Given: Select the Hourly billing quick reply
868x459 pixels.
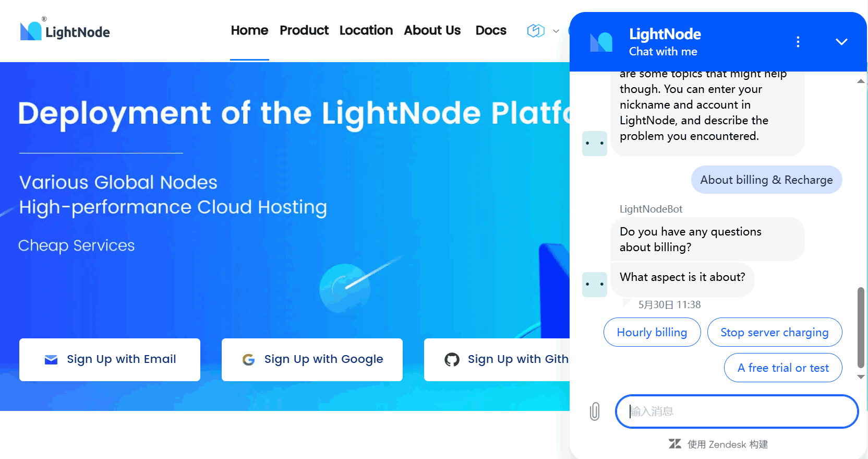Looking at the screenshot, I should [x=652, y=332].
